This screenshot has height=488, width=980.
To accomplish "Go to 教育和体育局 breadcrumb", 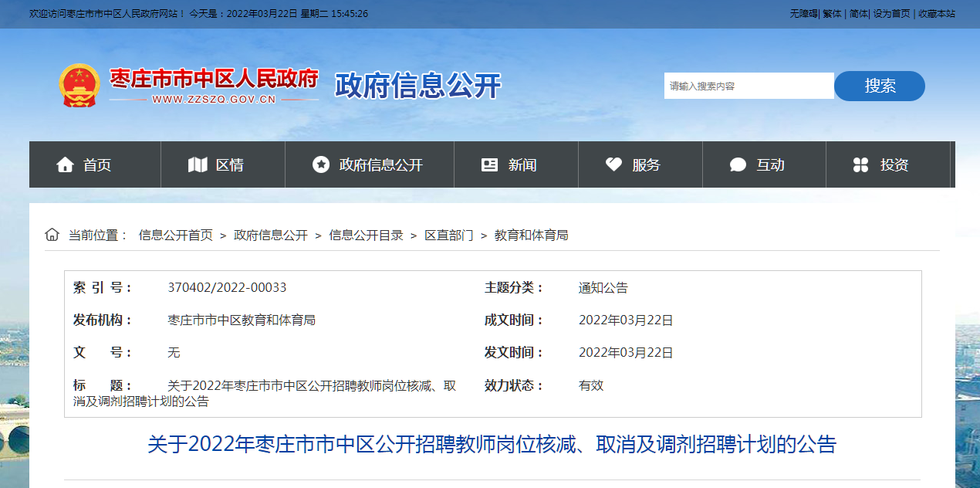I will [x=531, y=235].
